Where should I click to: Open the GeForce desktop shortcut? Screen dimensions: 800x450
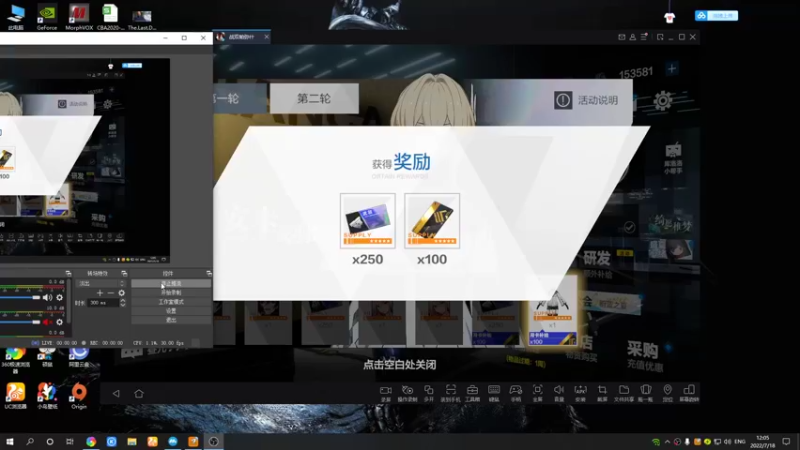47,17
